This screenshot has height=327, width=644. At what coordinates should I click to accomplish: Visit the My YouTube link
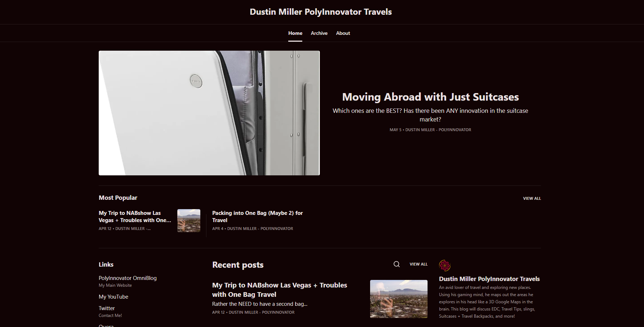(113, 296)
